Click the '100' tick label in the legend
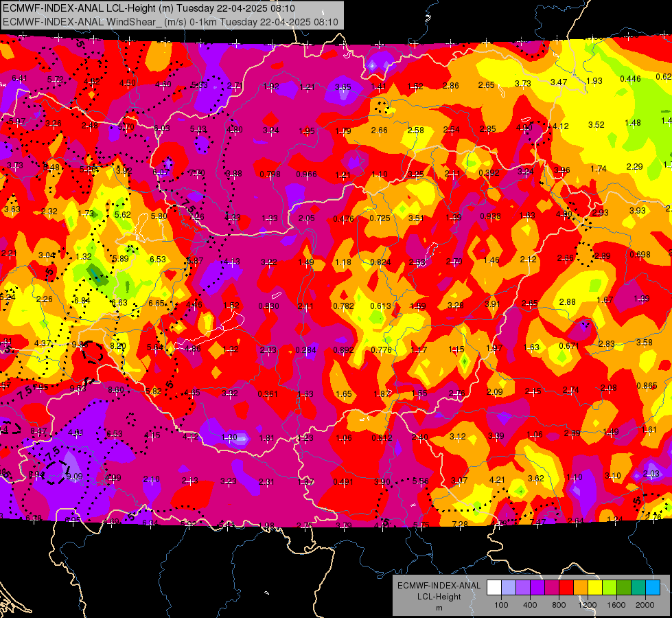 pos(501,605)
